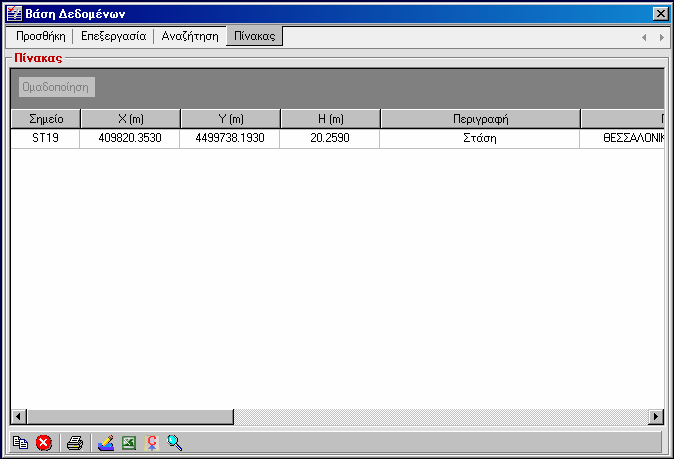The height and width of the screenshot is (459, 674).
Task: Click the Ομαδοποίηση button
Action: pyautogui.click(x=57, y=87)
